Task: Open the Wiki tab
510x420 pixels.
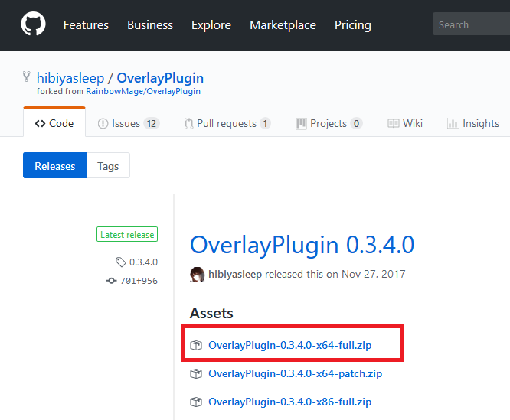Action: (x=405, y=123)
